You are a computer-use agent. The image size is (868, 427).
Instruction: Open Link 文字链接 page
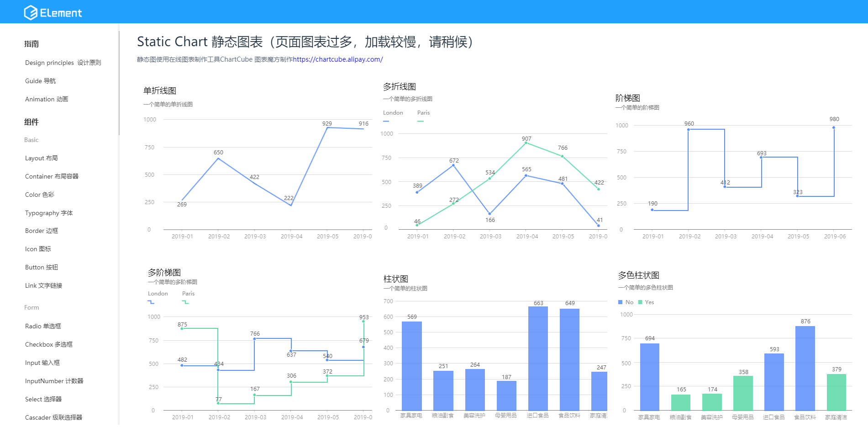click(43, 285)
